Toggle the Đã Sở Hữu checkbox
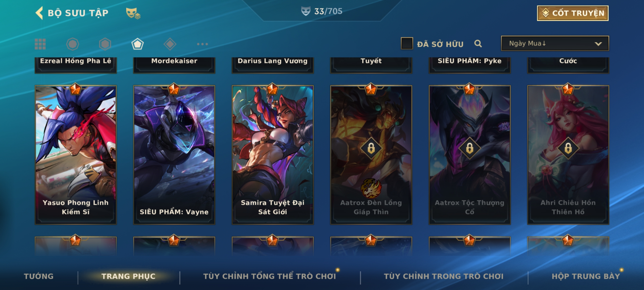Image resolution: width=644 pixels, height=290 pixels. pyautogui.click(x=407, y=43)
